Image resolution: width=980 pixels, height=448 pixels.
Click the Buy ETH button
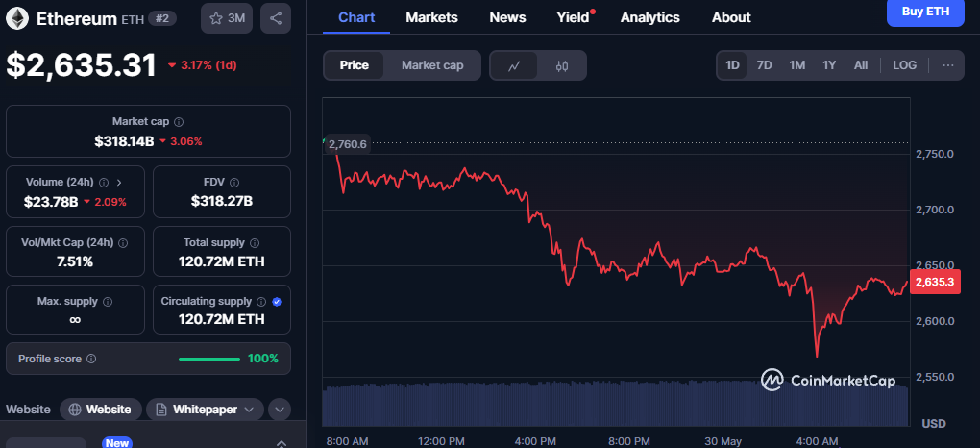point(925,12)
